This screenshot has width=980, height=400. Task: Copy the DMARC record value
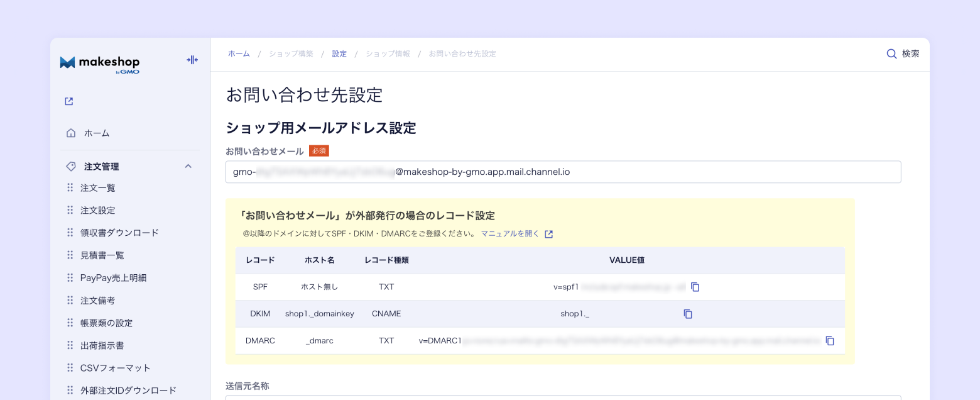[x=830, y=340]
